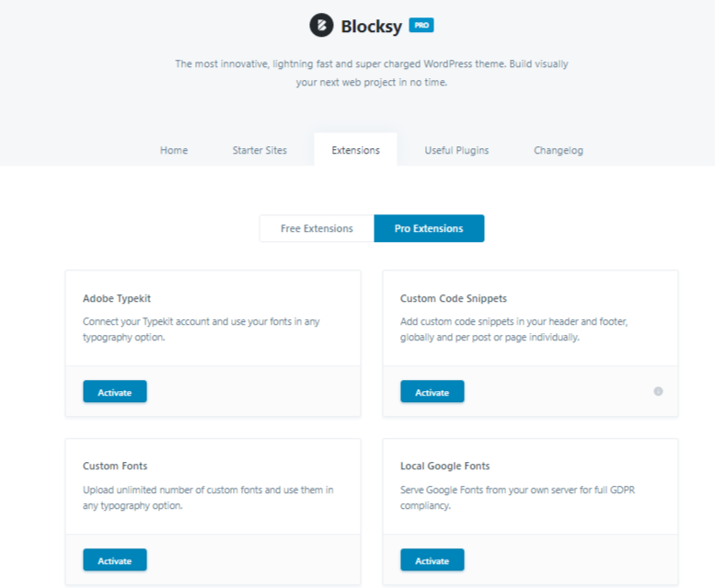Click the PRO badge next to Blocksy
715x588 pixels.
click(421, 25)
